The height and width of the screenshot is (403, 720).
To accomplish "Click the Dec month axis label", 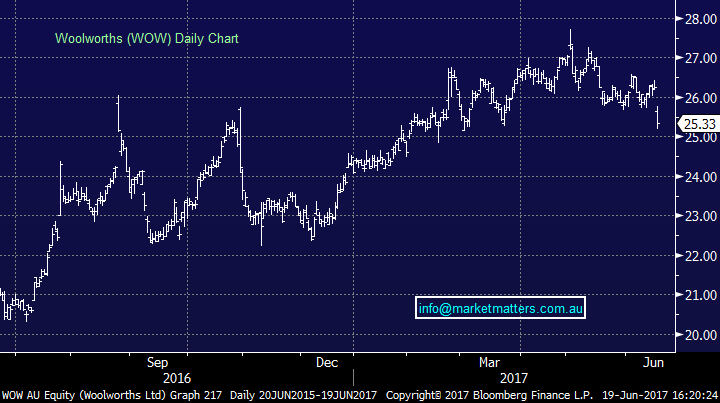I will tap(327, 363).
